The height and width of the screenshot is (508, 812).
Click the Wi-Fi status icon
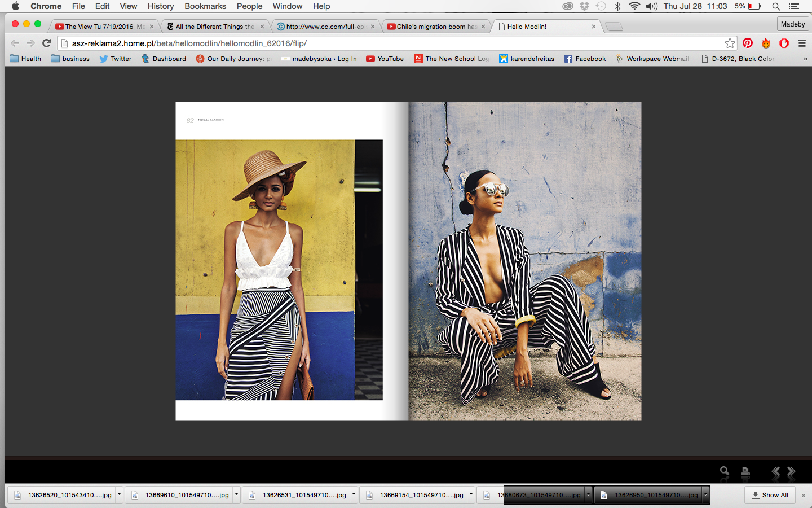coord(634,6)
